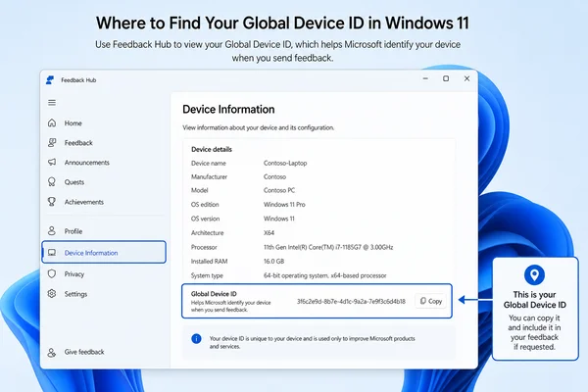The width and height of the screenshot is (588, 392).
Task: Click the Manufacturer label
Action: 209,176
